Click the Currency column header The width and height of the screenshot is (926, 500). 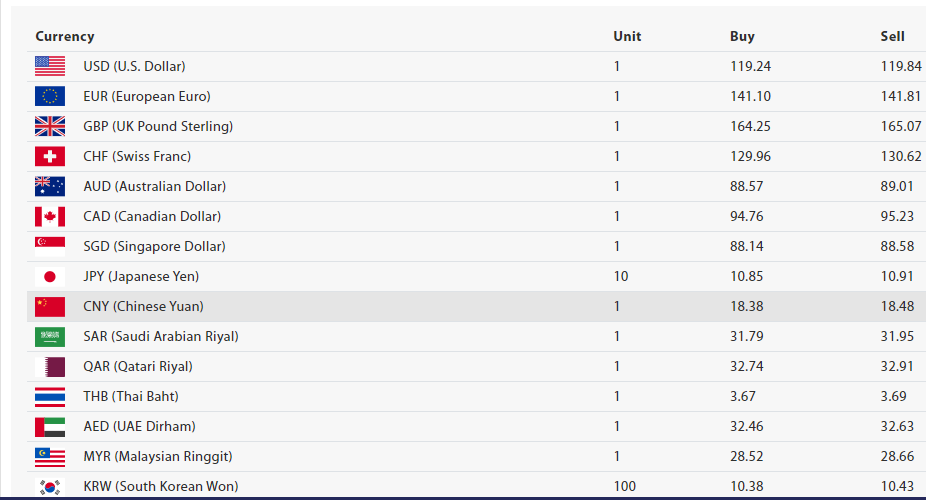click(x=65, y=36)
